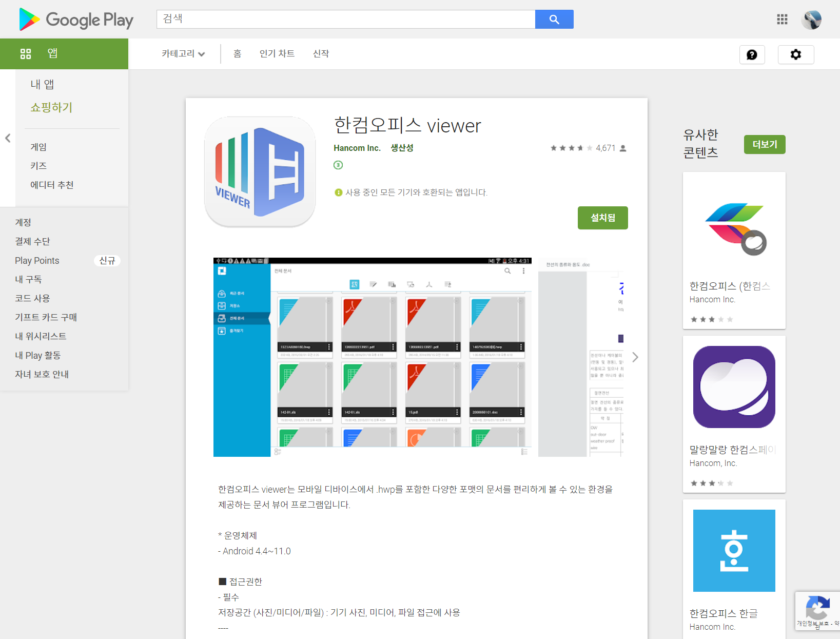Open 내 구독 link
The width and height of the screenshot is (840, 639).
pos(28,279)
